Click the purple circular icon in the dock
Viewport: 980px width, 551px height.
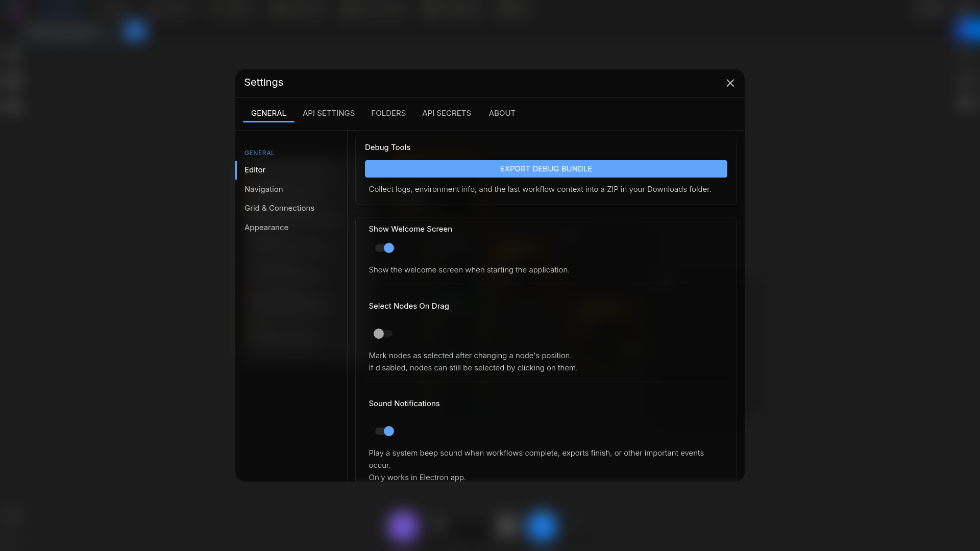coord(403,526)
